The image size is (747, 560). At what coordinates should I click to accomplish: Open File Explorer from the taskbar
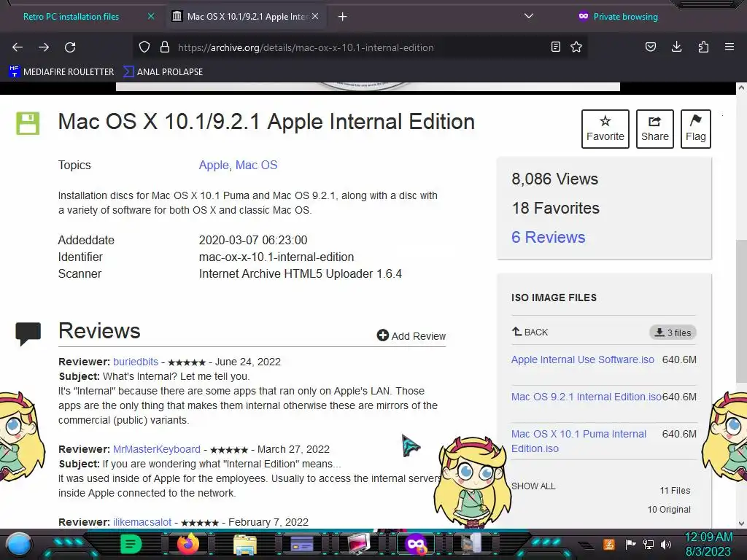[245, 544]
